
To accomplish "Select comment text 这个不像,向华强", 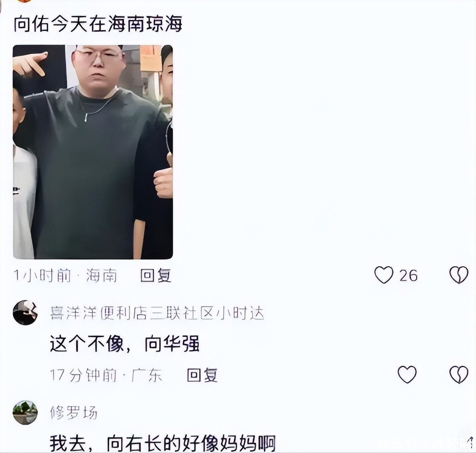I will click(x=125, y=344).
